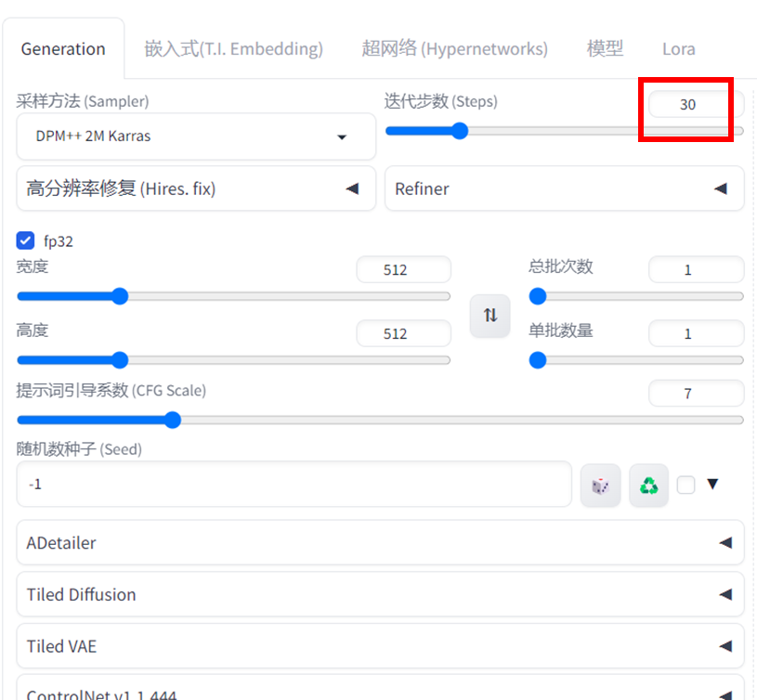The height and width of the screenshot is (700, 757).
Task: Check the seed extra options checkbox
Action: pos(685,485)
